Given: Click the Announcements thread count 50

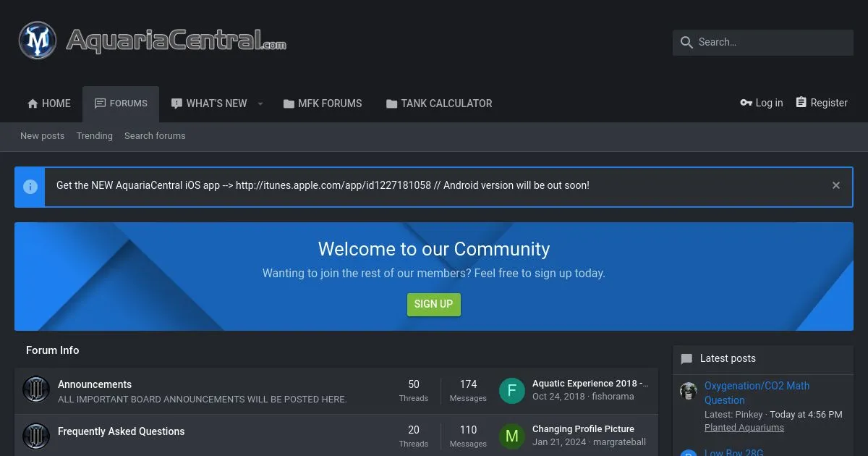Looking at the screenshot, I should click(414, 384).
